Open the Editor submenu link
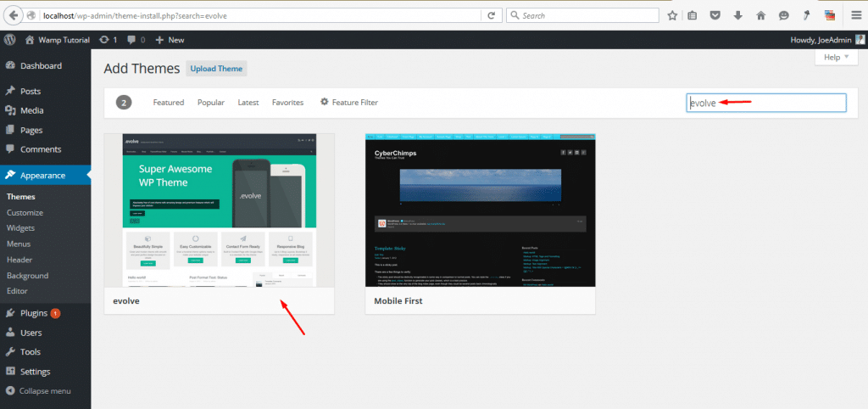Screen dimensions: 868x409 (x=17, y=290)
